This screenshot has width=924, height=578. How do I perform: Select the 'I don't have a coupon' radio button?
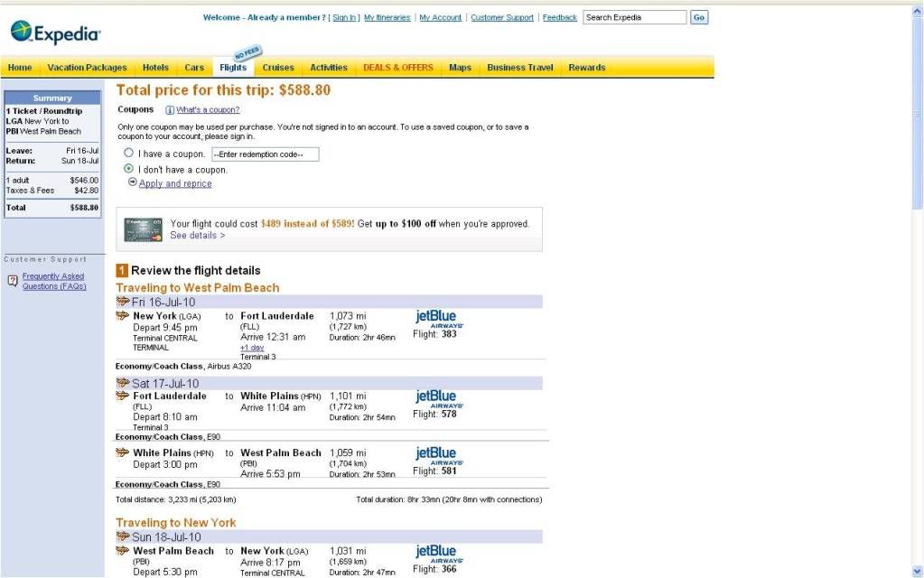[128, 169]
